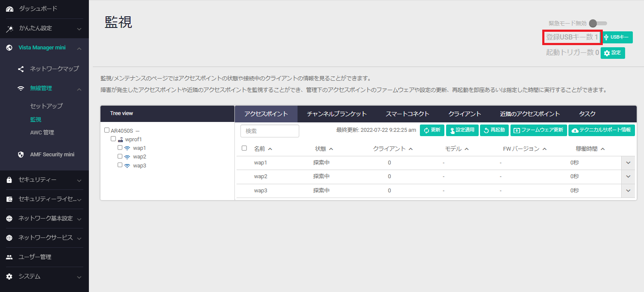Screen dimensions: 644x292
Task: Click the network map share icon
Action: 21,69
